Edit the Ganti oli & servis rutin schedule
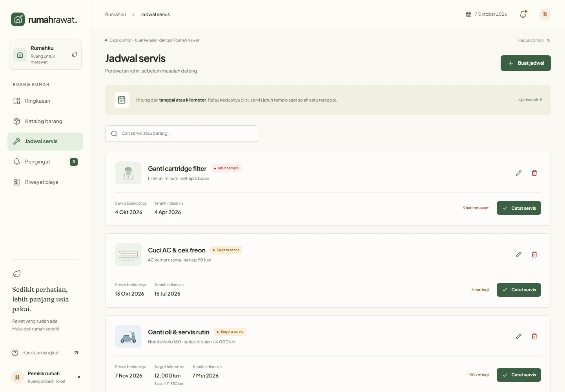 click(x=519, y=336)
